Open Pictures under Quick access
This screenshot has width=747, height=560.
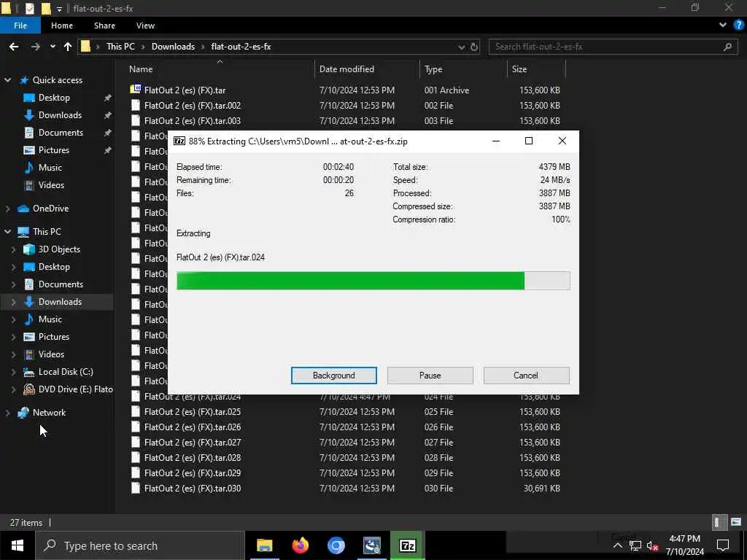point(54,150)
